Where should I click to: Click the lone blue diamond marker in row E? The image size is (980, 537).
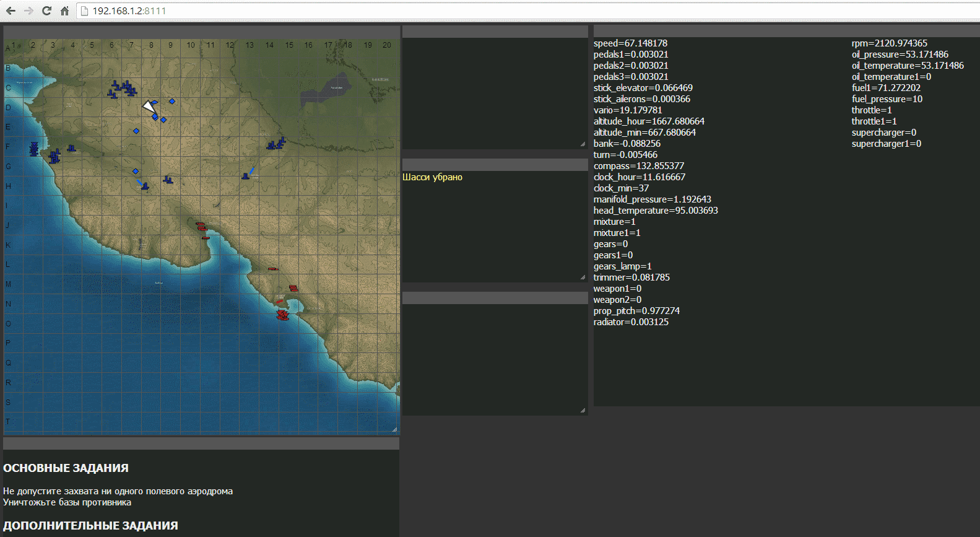136,131
